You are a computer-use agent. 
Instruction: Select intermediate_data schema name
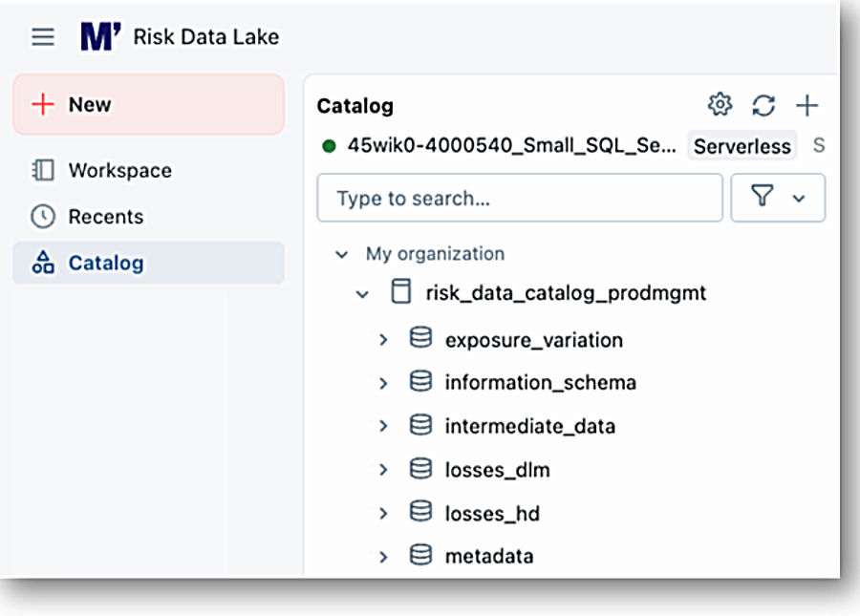tap(529, 426)
